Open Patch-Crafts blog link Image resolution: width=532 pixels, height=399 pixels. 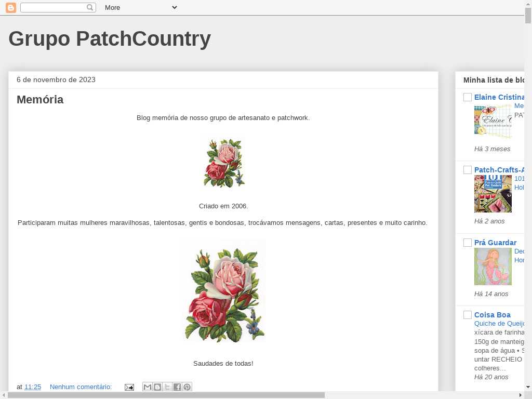click(x=499, y=170)
